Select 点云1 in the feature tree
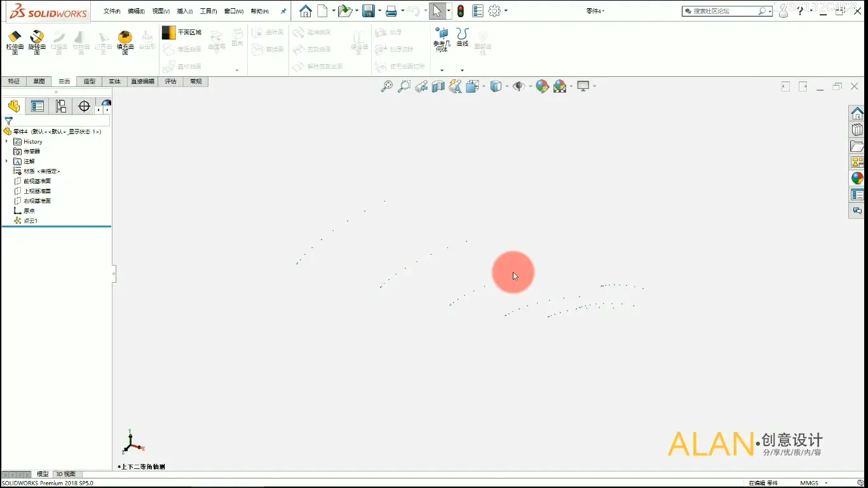868x488 pixels. [31, 220]
